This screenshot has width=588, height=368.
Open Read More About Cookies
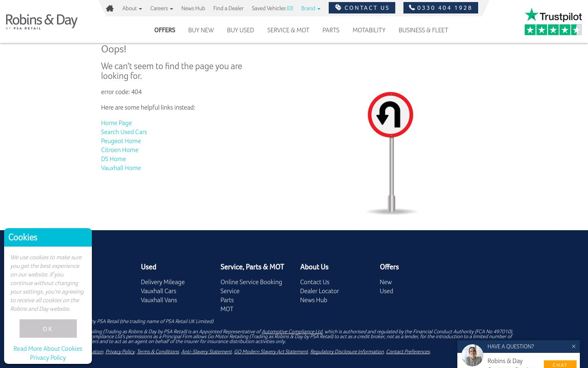[48, 349]
